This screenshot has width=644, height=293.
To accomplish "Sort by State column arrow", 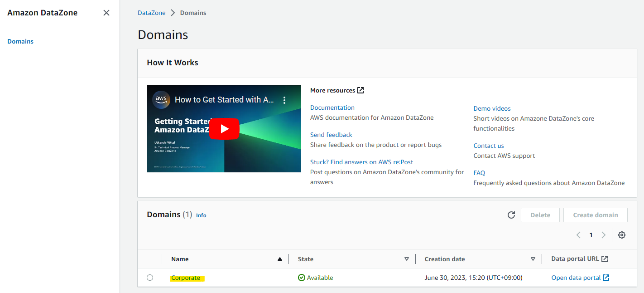I will [406, 259].
